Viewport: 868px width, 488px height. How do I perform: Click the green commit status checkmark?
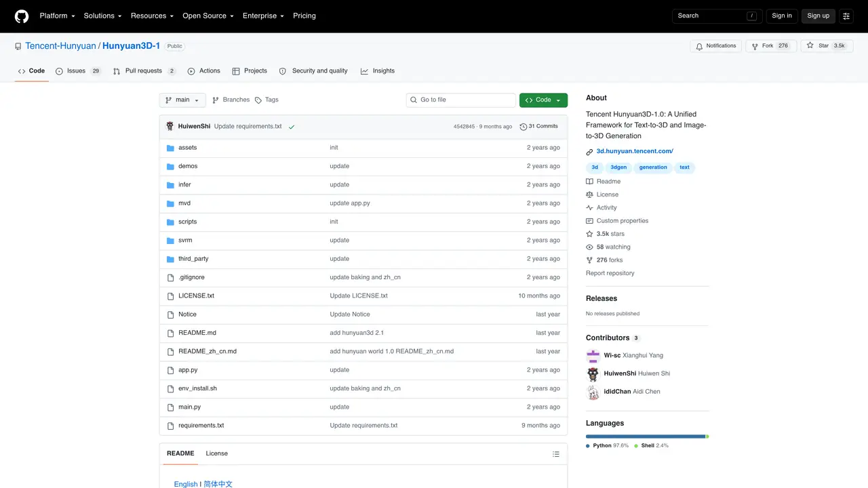(292, 127)
